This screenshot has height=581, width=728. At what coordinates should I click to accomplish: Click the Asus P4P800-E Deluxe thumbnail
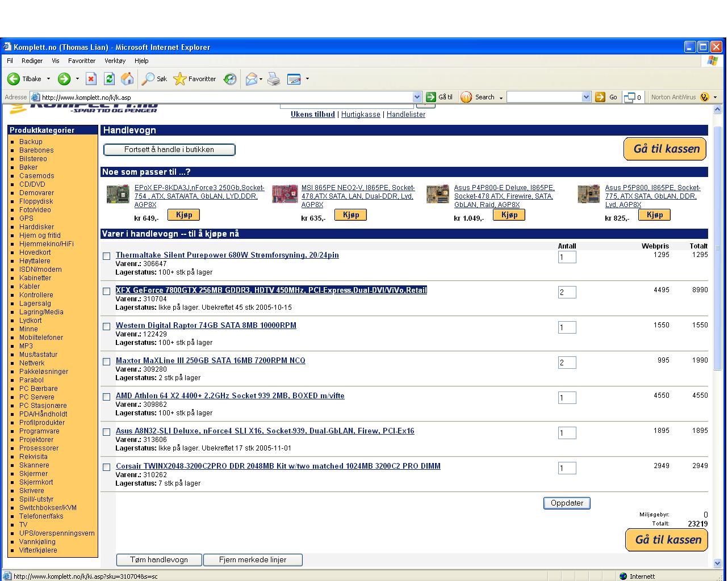(438, 194)
